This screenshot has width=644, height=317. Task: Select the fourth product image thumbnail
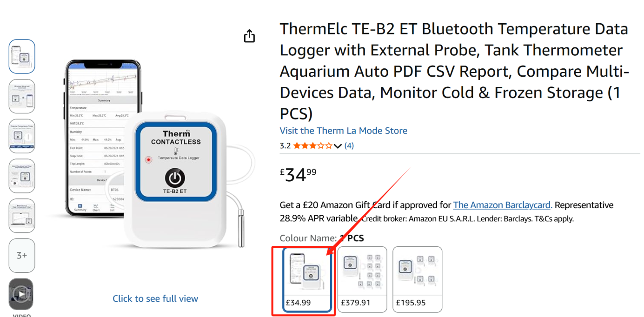click(x=22, y=176)
